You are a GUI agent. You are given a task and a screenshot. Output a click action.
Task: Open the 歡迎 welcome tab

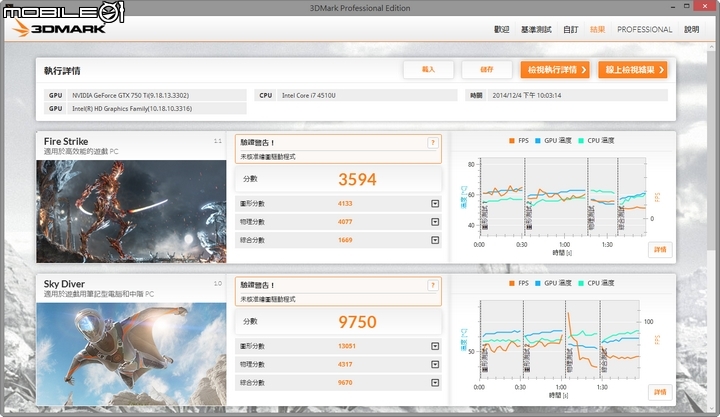pos(501,29)
